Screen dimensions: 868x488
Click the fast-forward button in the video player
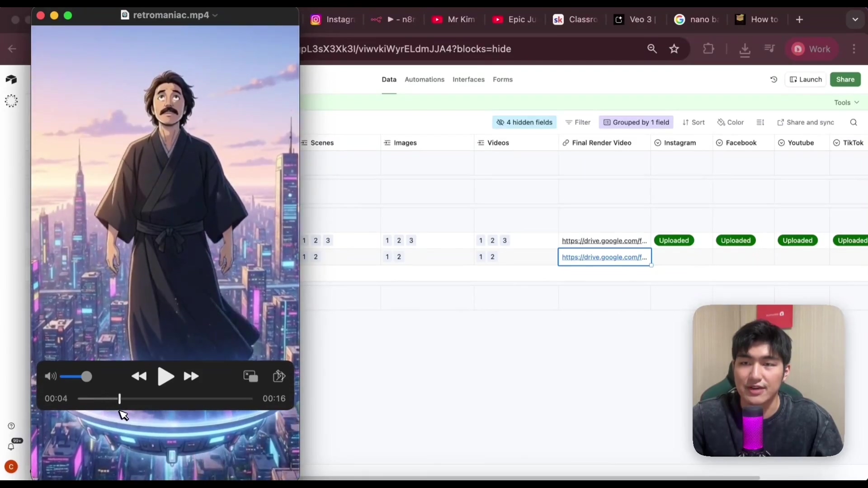click(x=191, y=376)
